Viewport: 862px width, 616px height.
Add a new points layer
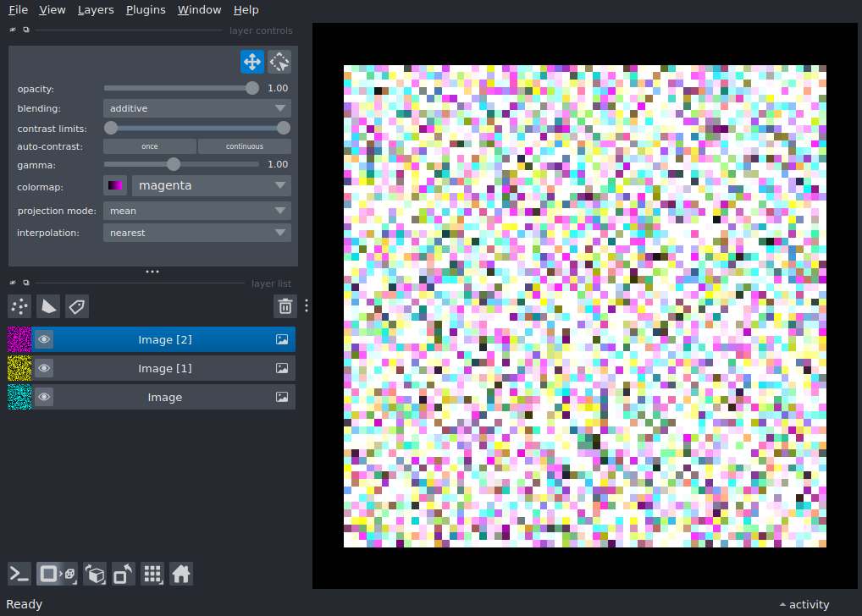[x=19, y=306]
